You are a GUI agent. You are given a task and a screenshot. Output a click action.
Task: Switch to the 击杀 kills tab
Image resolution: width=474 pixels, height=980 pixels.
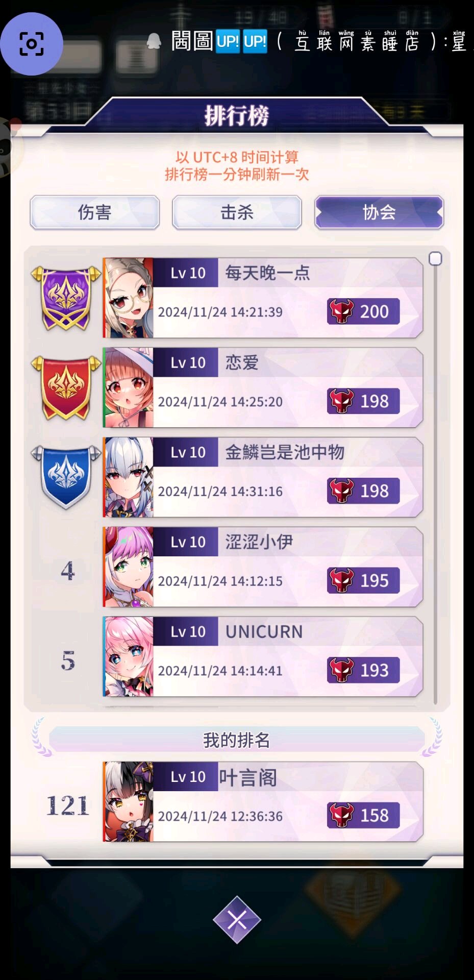237,212
